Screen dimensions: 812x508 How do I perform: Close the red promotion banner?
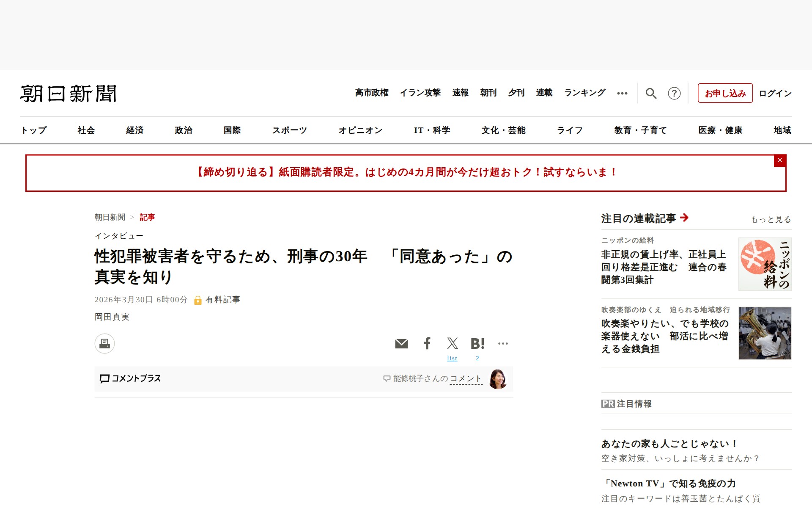[780, 160]
